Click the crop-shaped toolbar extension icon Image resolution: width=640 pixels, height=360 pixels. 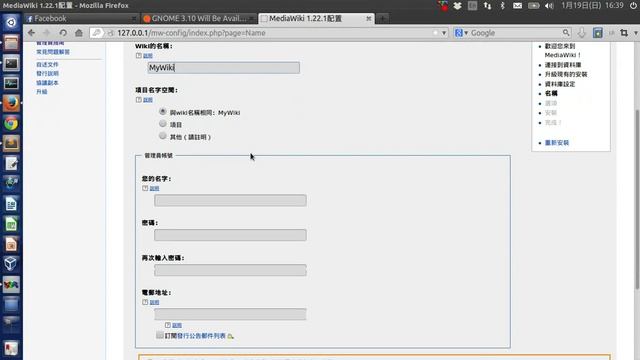click(624, 33)
